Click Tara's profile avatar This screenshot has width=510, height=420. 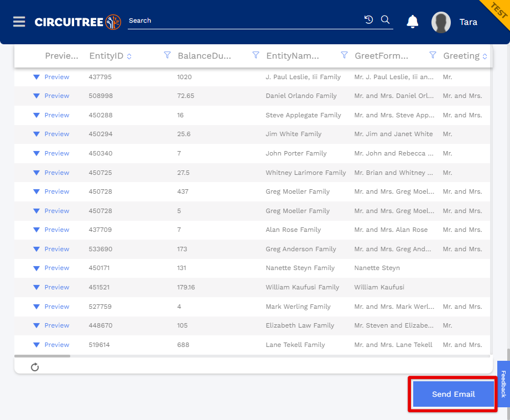(441, 22)
